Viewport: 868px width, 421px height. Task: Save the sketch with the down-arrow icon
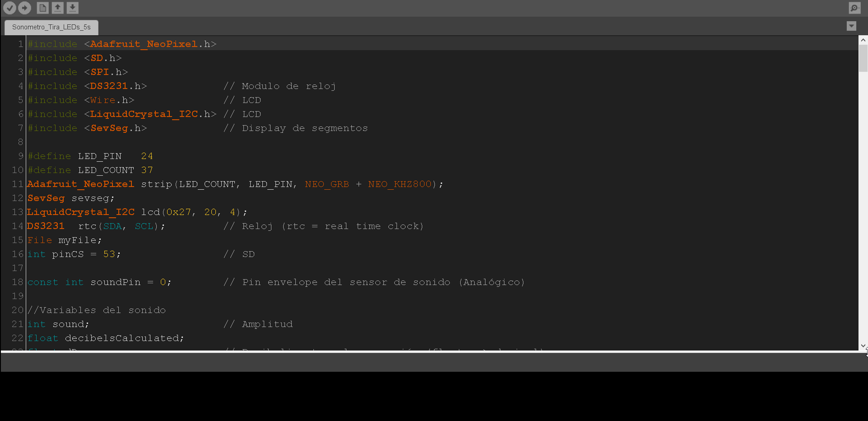pyautogui.click(x=72, y=8)
